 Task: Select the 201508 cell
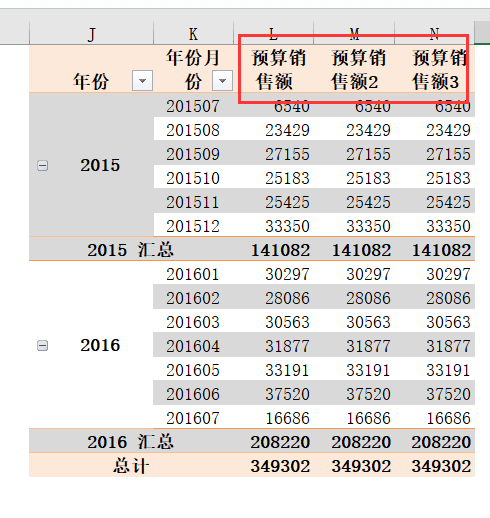coord(193,130)
